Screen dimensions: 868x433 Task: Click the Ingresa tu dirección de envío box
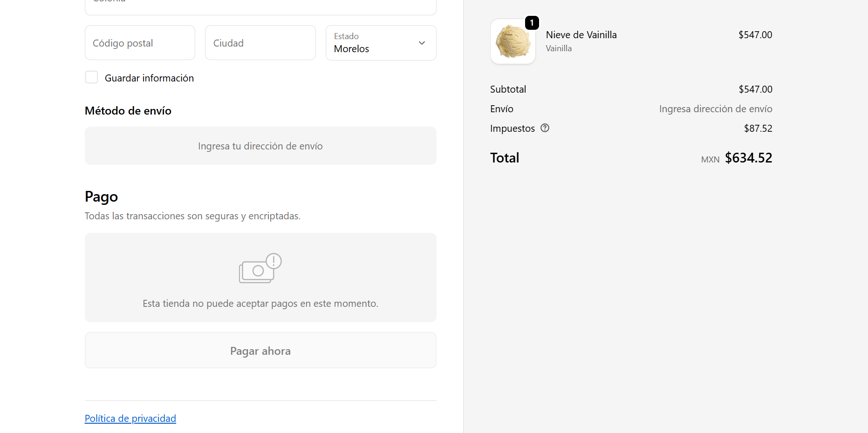tap(260, 146)
